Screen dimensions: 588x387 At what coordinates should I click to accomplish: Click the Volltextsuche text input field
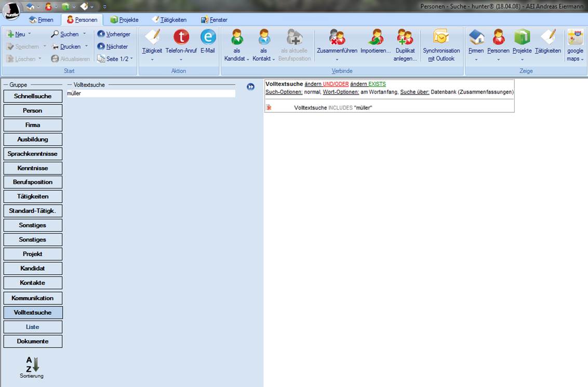[x=151, y=94]
